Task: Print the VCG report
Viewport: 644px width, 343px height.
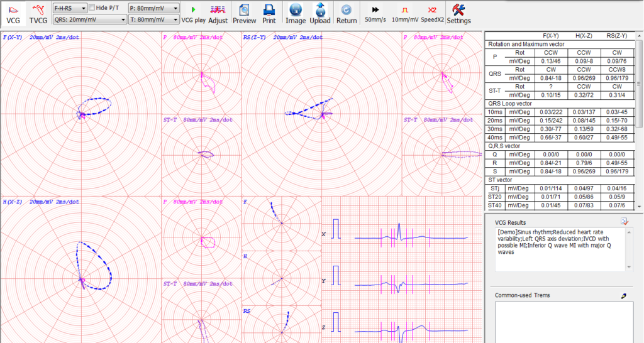Action: 269,13
